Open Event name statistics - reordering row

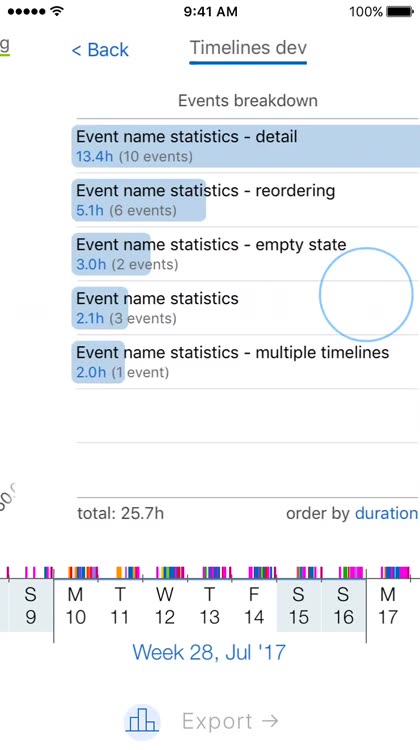[x=246, y=200]
